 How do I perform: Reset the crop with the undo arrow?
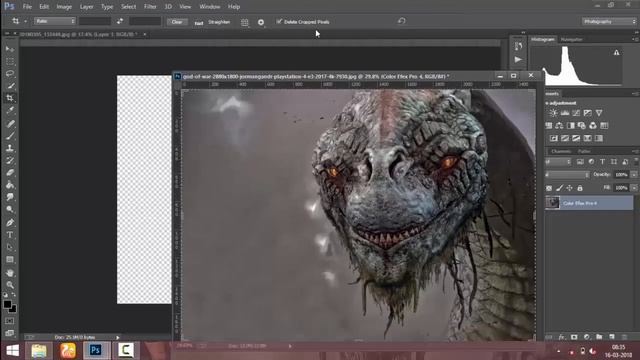pyautogui.click(x=402, y=21)
